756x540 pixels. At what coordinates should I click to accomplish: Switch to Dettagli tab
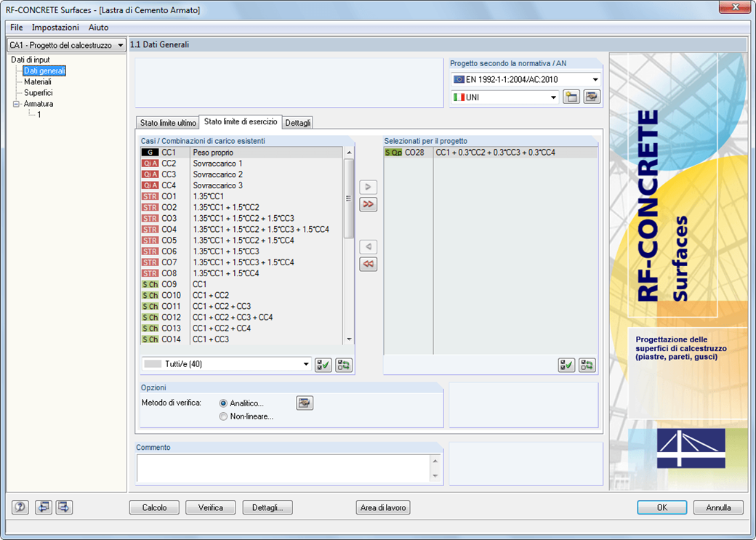[297, 123]
